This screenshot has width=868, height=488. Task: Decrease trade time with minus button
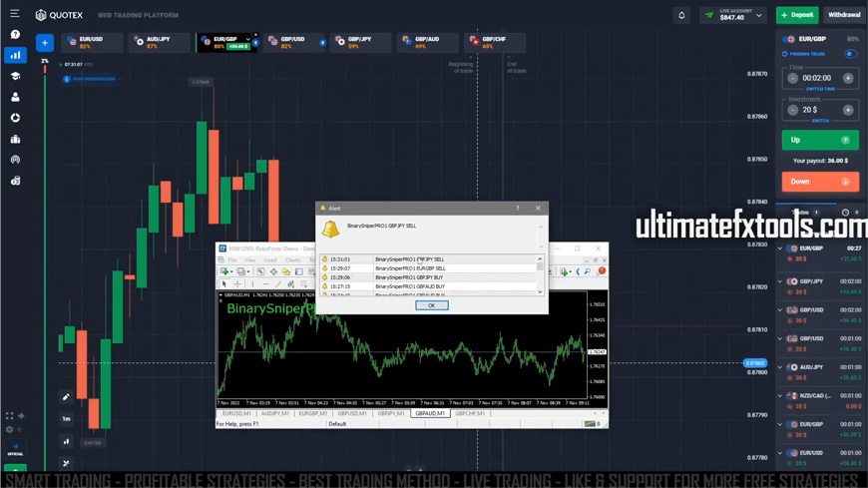793,78
